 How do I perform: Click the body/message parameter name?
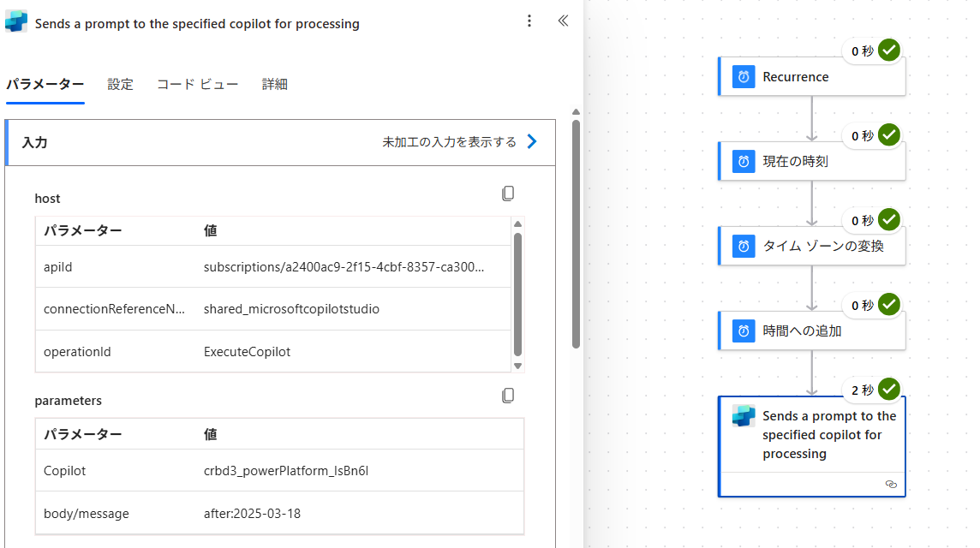(x=87, y=514)
